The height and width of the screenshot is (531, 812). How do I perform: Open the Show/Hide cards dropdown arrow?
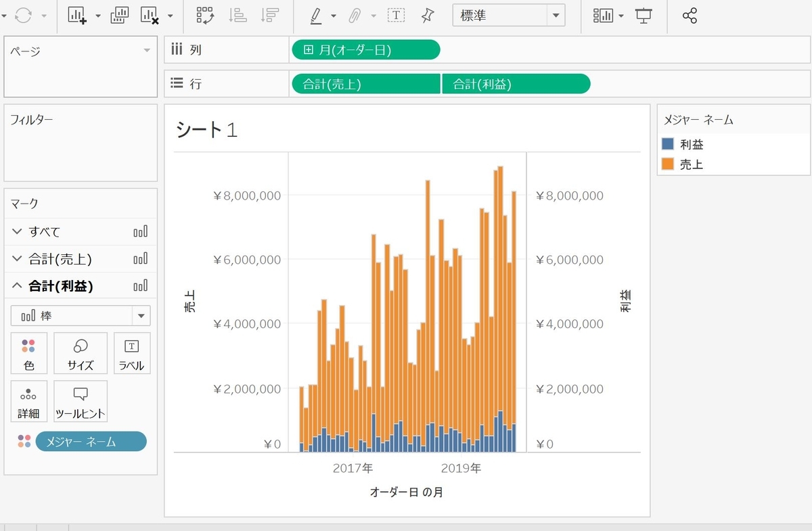tap(621, 16)
